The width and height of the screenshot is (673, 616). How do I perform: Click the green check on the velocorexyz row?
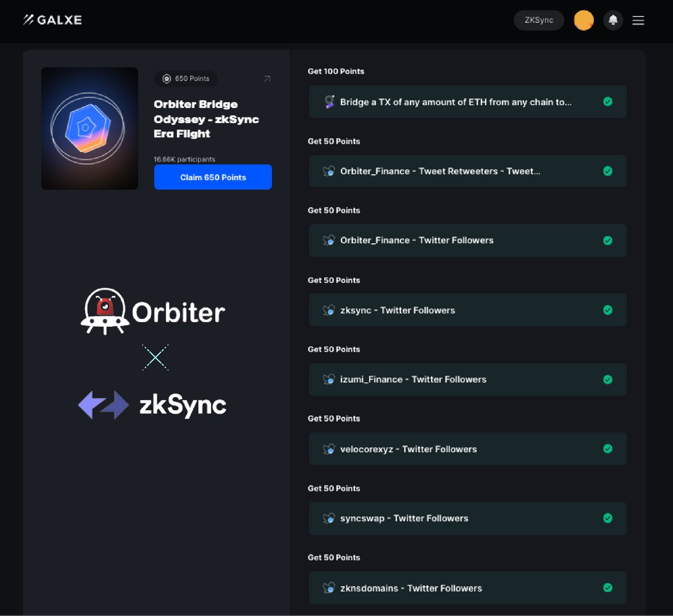(608, 448)
